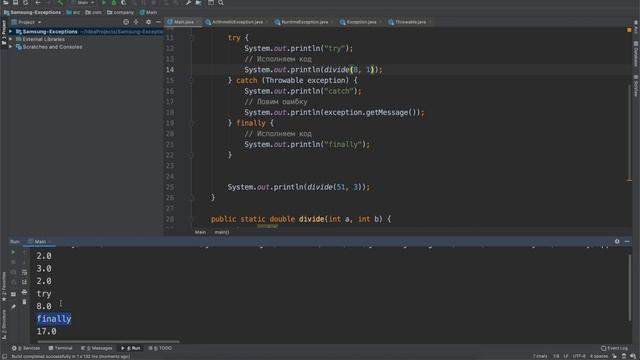Click the editor vertical scrollbar

(x=629, y=133)
